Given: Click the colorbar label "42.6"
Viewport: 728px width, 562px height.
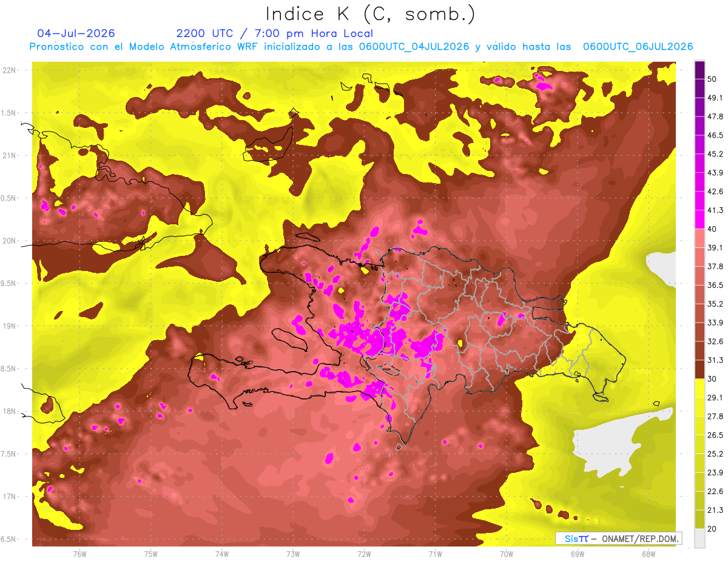Looking at the screenshot, I should point(715,192).
